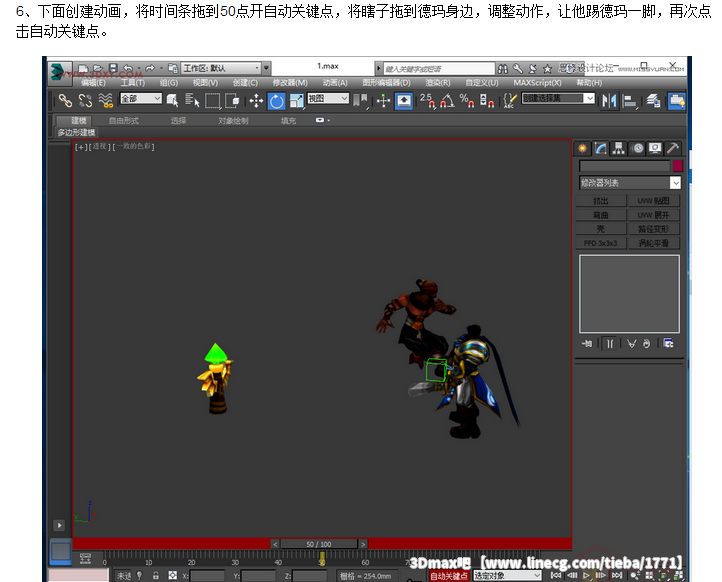722x582 pixels.
Task: Switch to the 自由形式 ribbon tab
Action: [x=123, y=121]
